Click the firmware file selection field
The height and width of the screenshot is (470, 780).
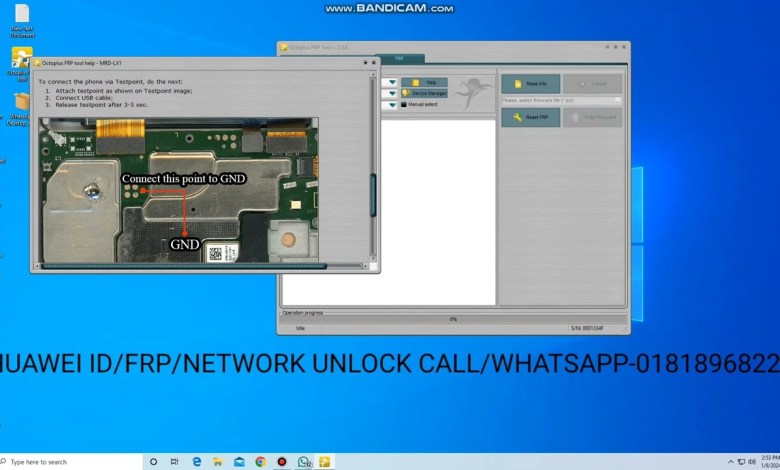click(x=561, y=100)
